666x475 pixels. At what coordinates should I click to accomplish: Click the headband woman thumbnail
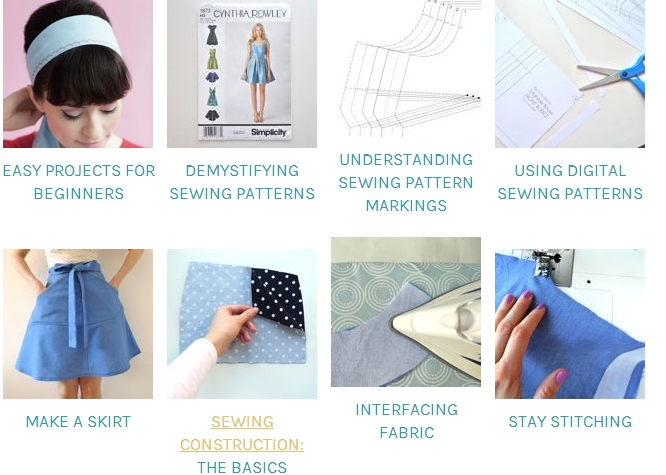click(78, 74)
